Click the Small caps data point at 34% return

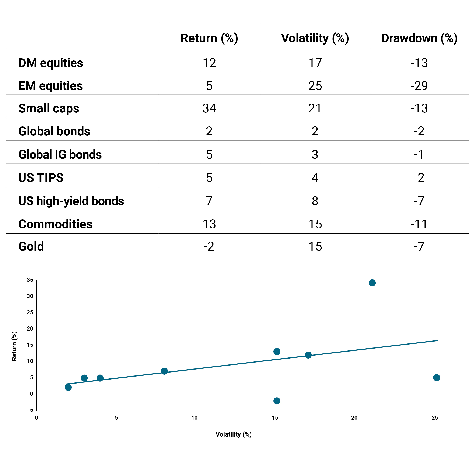pos(372,283)
